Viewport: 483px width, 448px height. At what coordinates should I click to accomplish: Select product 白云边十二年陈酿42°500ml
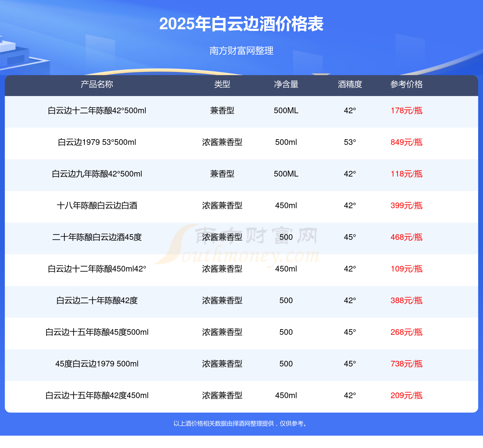(97, 111)
